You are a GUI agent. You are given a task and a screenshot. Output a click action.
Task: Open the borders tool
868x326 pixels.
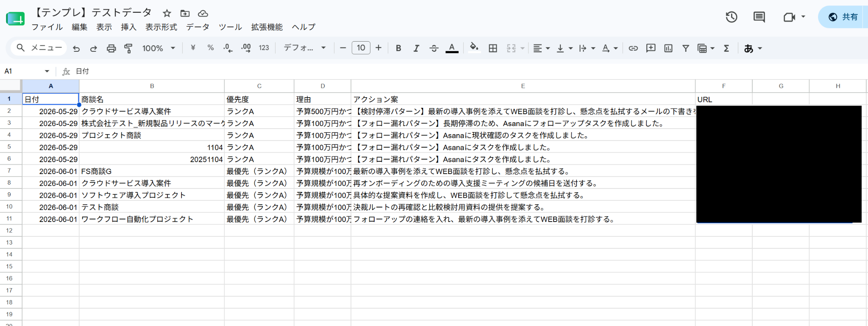point(493,48)
